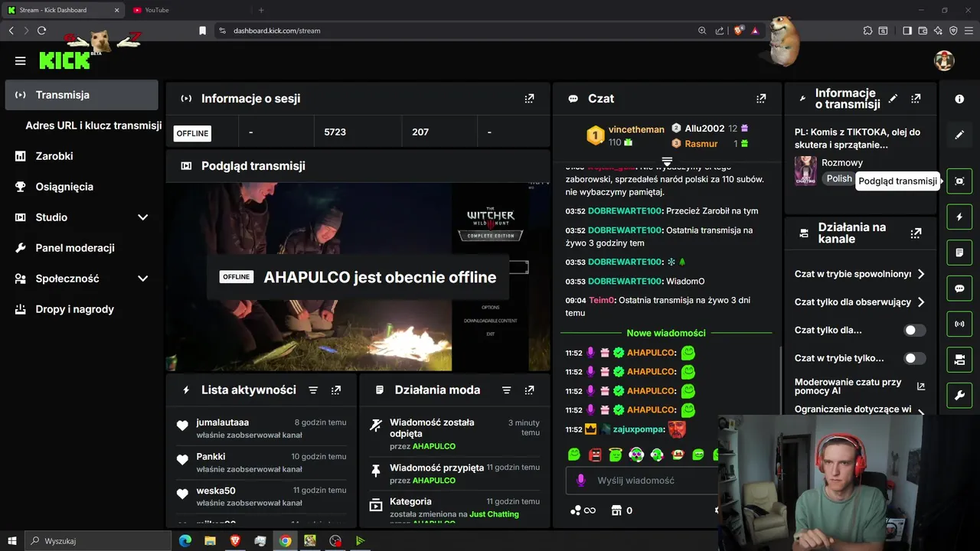Open Czat tylko dla obserwujących options
Image resolution: width=980 pixels, height=551 pixels.
pyautogui.click(x=860, y=302)
